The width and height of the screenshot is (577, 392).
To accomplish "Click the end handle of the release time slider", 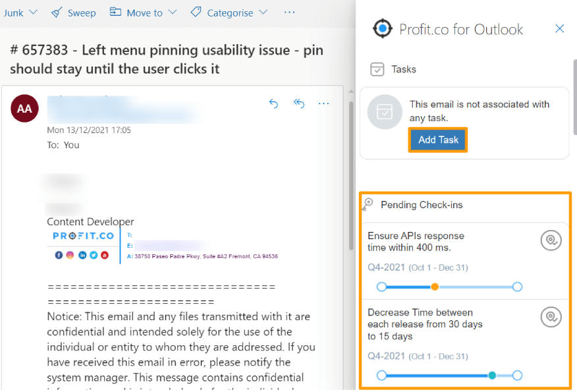I will pos(517,376).
